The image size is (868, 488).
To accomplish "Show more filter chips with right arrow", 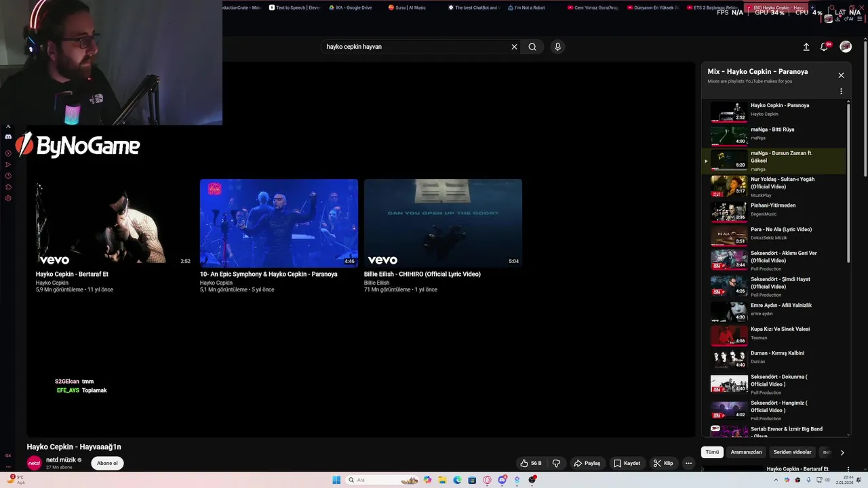I will click(x=842, y=452).
